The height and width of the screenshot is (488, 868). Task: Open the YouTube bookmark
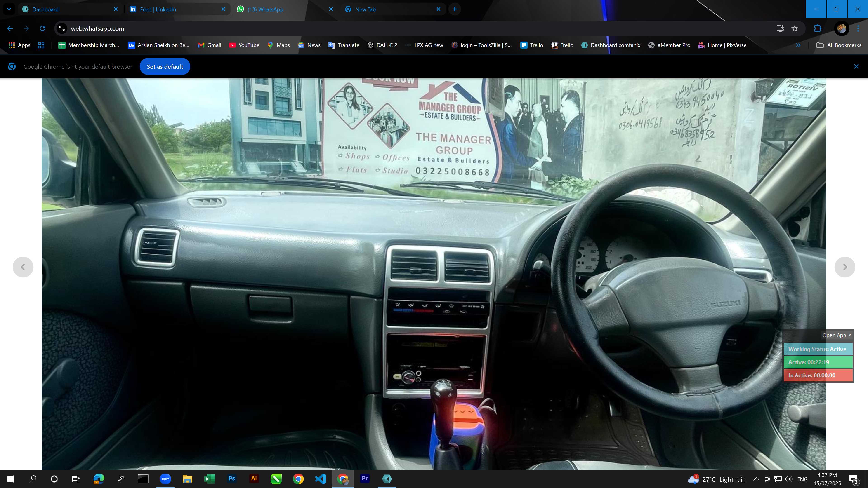244,45
